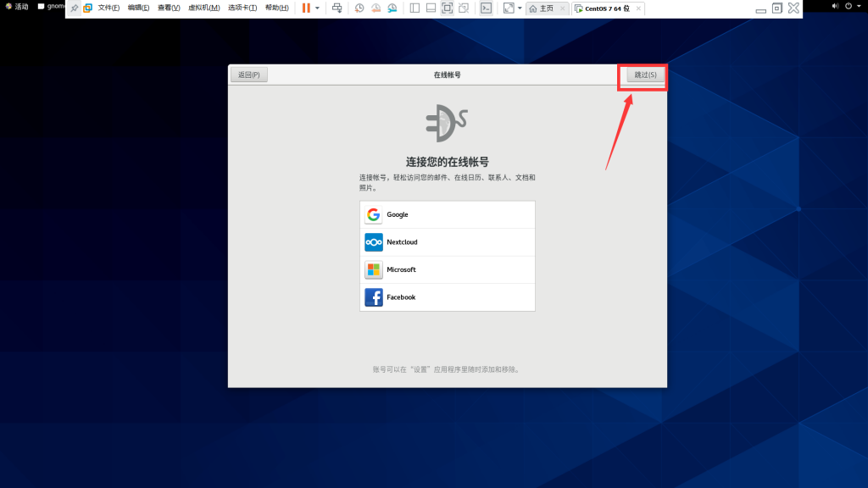Click the 返回(P) back button
The width and height of the screenshot is (868, 488).
tap(249, 75)
